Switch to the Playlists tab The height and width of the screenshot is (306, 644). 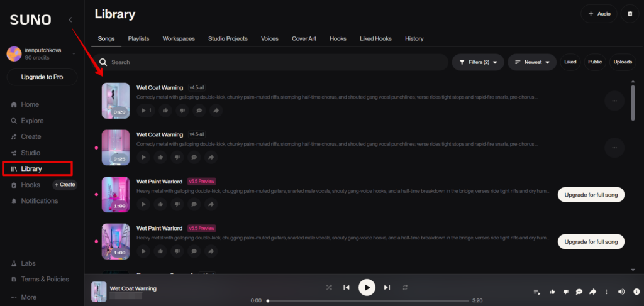138,38
